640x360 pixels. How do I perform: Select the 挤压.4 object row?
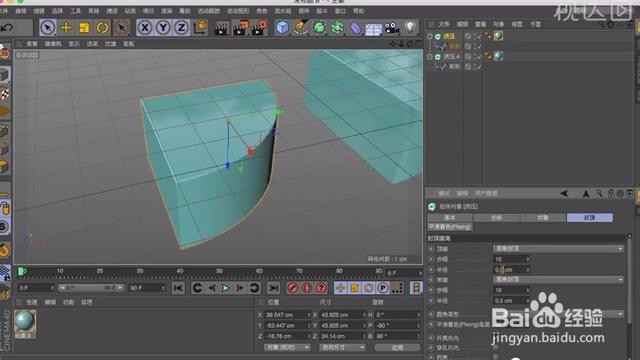451,57
